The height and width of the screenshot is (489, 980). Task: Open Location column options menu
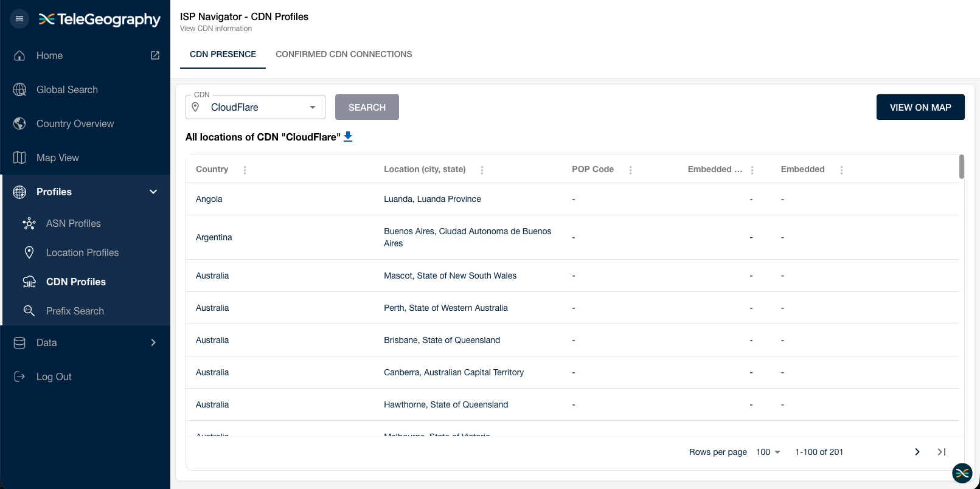(x=482, y=170)
